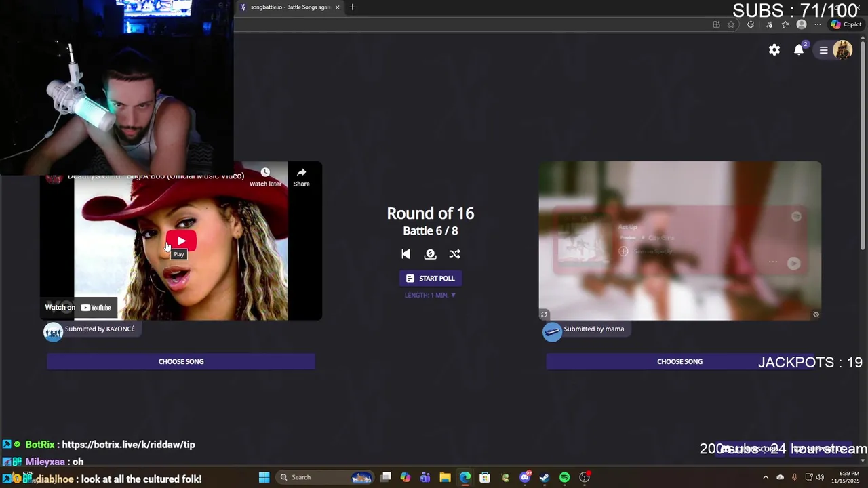The width and height of the screenshot is (868, 488).
Task: Expand the poll length dropdown
Action: [x=431, y=296]
